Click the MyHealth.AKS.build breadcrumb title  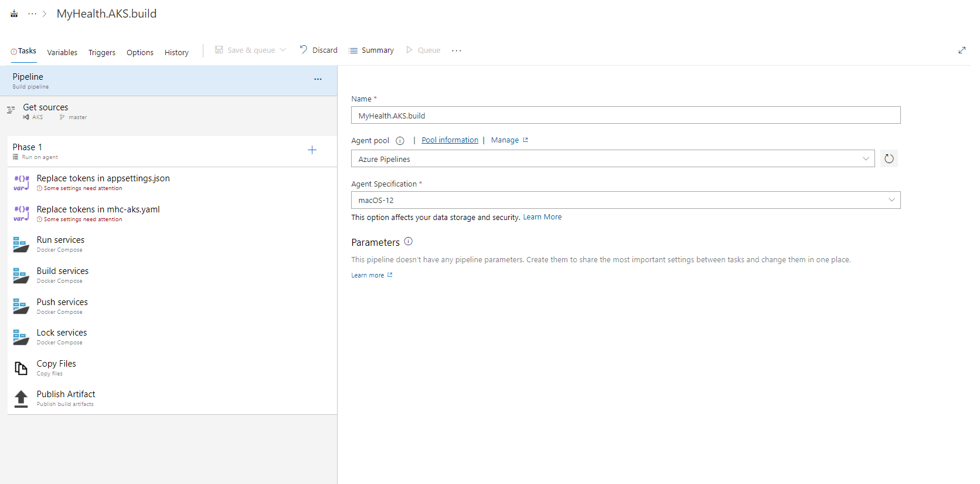tap(106, 13)
